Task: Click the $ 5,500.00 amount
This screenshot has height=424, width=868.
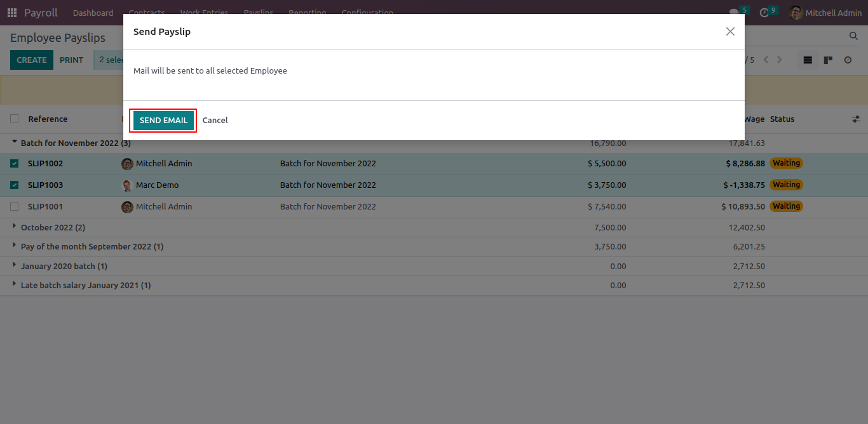Action: [x=607, y=164]
